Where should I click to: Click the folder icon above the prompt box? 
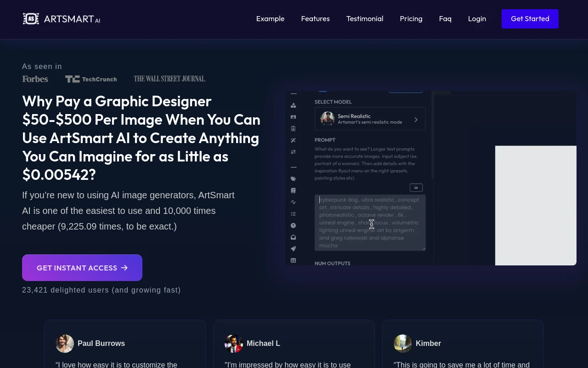tap(416, 187)
